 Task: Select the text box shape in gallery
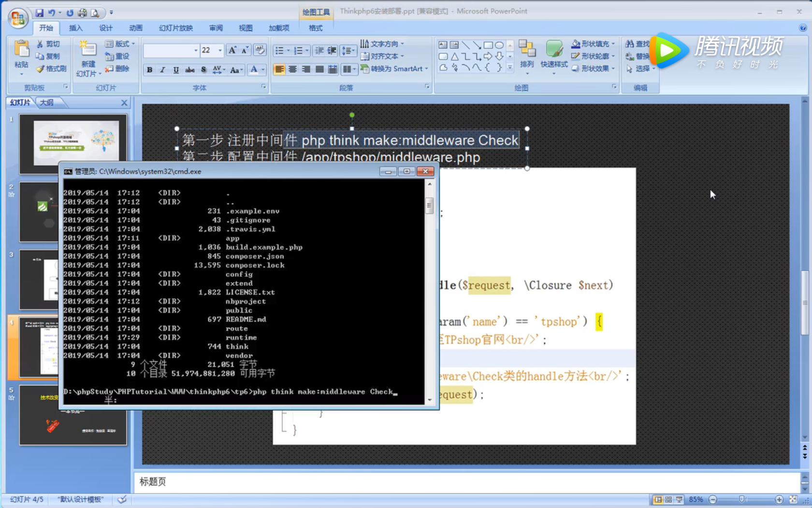[x=443, y=45]
